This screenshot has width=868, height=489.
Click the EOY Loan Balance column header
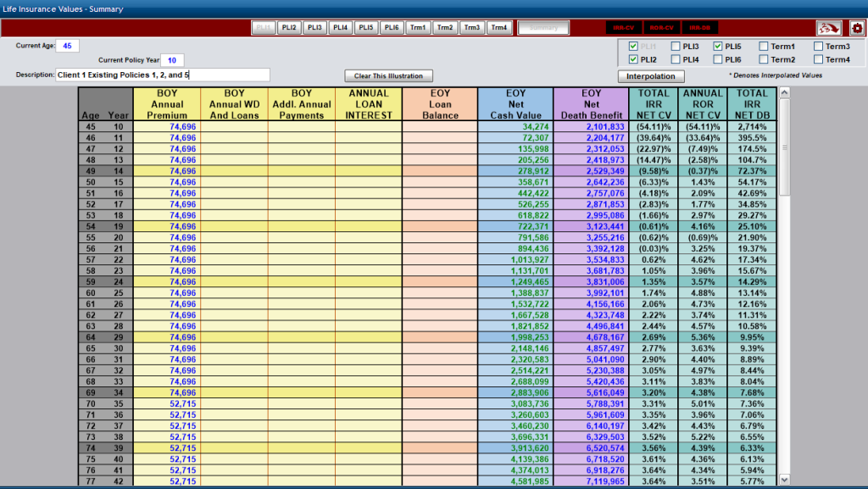(x=440, y=104)
